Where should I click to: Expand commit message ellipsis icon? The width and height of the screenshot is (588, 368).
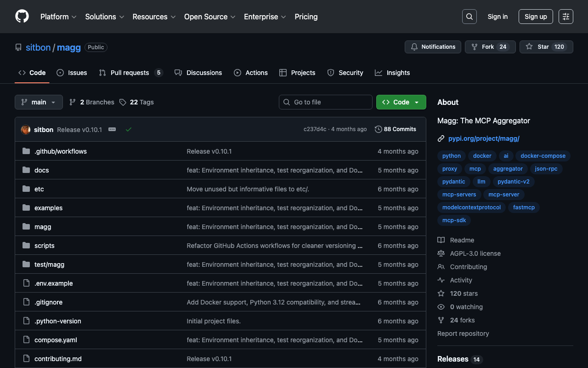112,130
